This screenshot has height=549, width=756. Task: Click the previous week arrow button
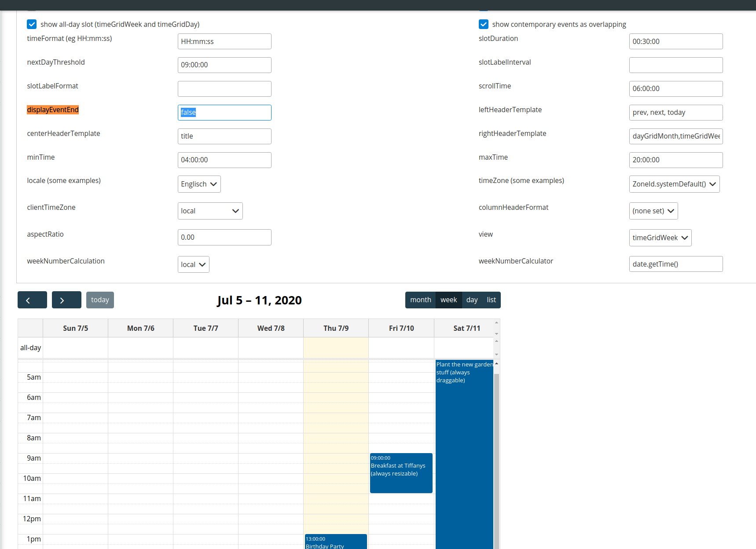(x=32, y=300)
